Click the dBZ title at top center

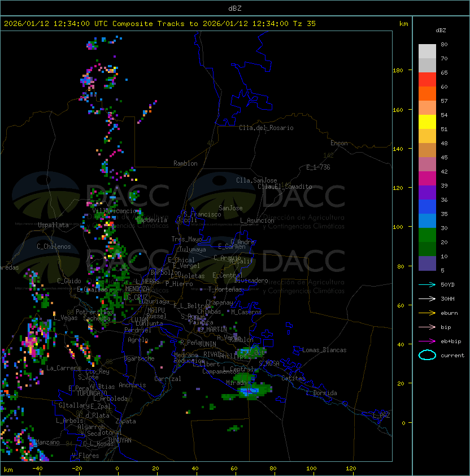point(235,8)
